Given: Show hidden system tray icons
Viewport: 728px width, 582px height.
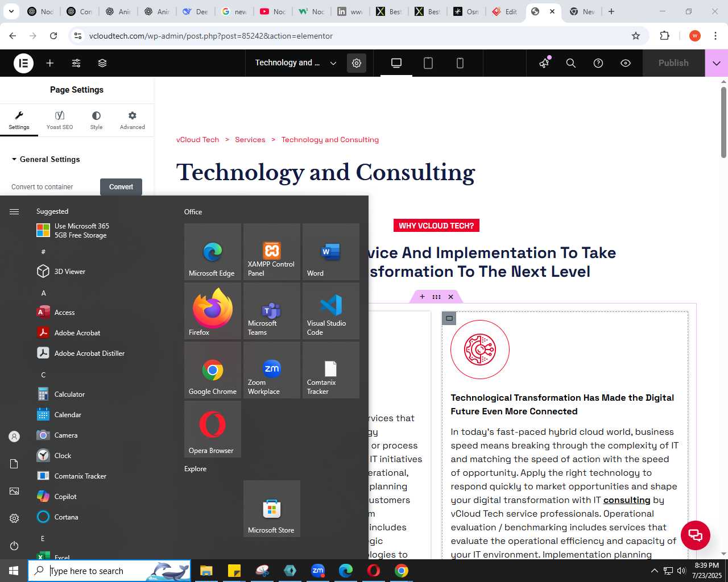Looking at the screenshot, I should 654,571.
